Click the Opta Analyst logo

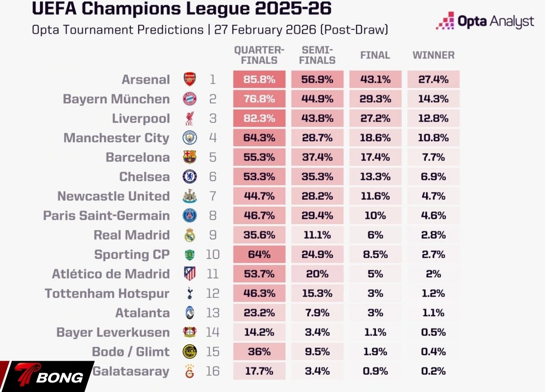tap(485, 21)
